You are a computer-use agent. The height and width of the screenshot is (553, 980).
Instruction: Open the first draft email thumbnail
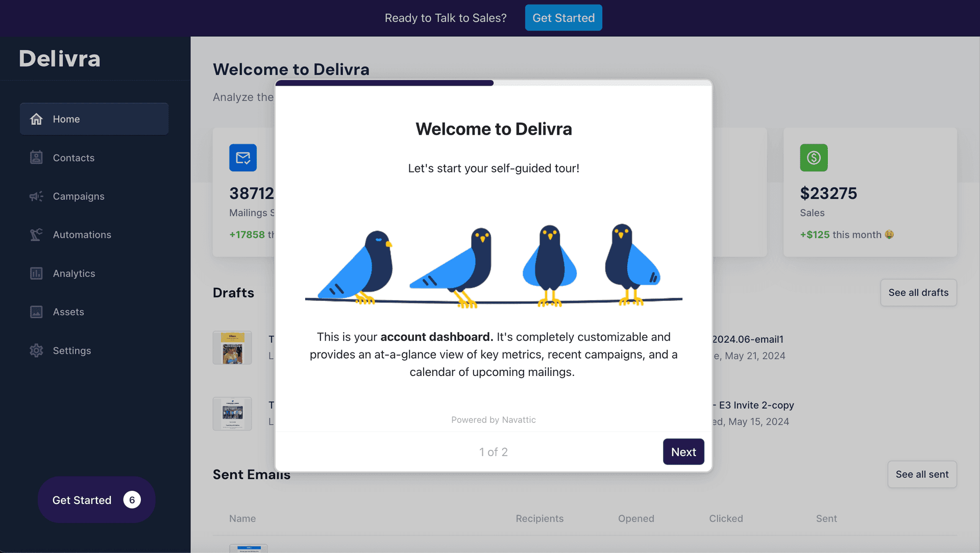[232, 348]
